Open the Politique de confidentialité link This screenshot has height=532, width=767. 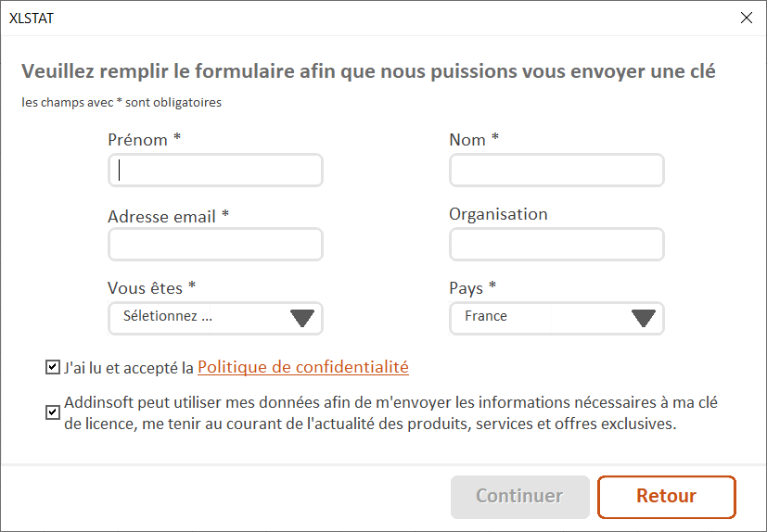[x=303, y=367]
